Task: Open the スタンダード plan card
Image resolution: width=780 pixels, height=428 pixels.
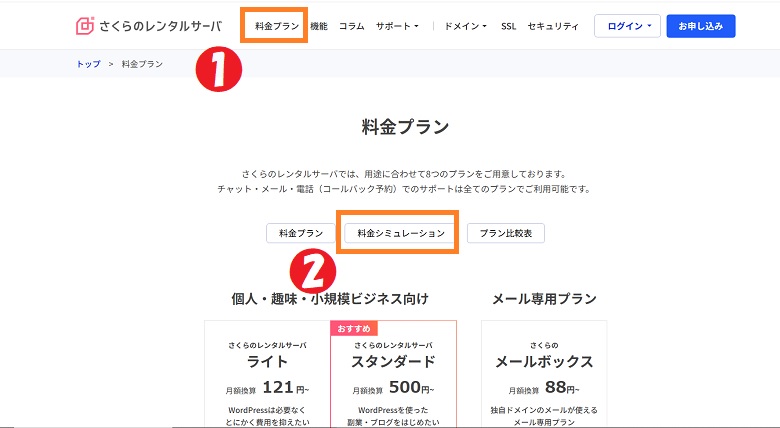Action: (x=393, y=374)
